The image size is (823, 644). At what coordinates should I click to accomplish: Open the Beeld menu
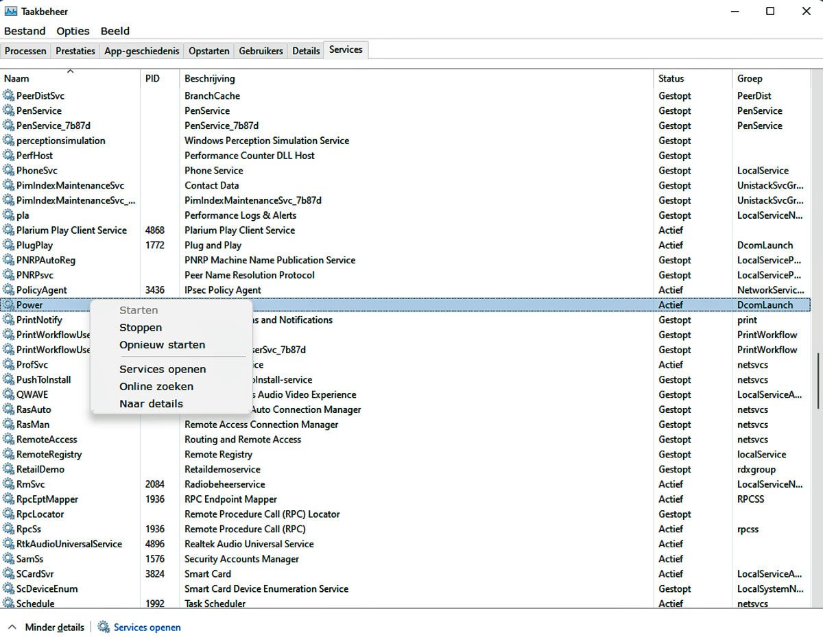click(115, 31)
